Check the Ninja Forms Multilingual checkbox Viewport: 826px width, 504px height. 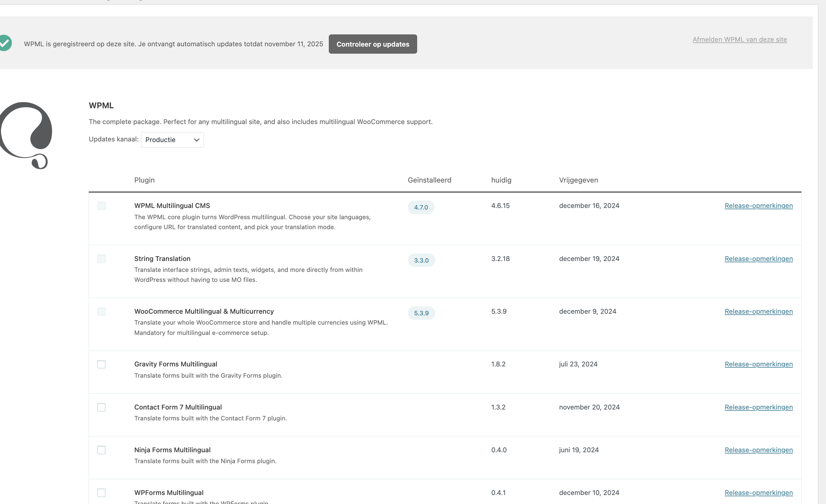(101, 450)
